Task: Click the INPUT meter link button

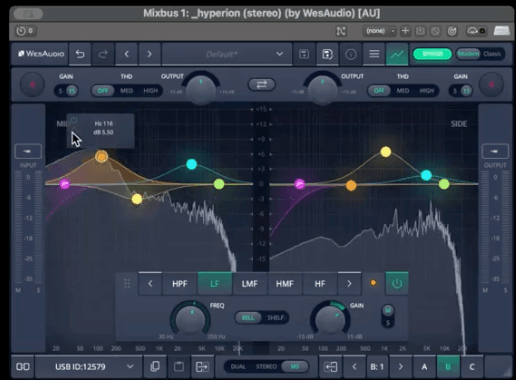Action: pos(28,151)
